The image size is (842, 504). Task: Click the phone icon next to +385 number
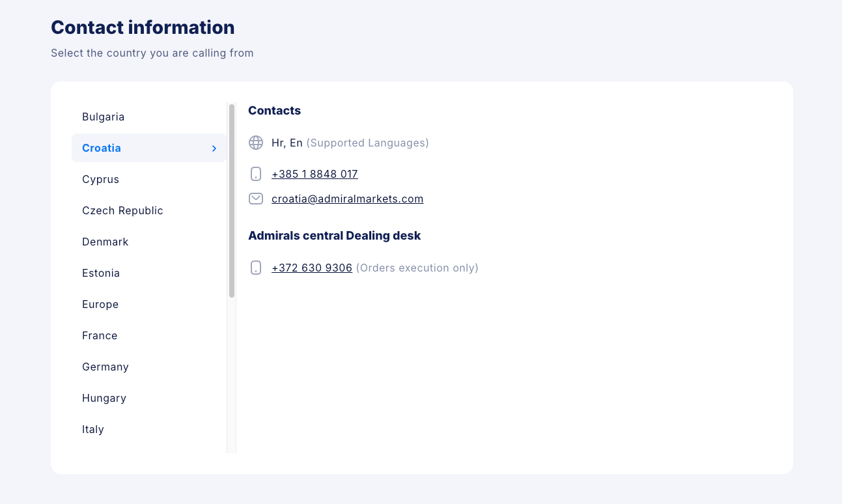(x=256, y=174)
